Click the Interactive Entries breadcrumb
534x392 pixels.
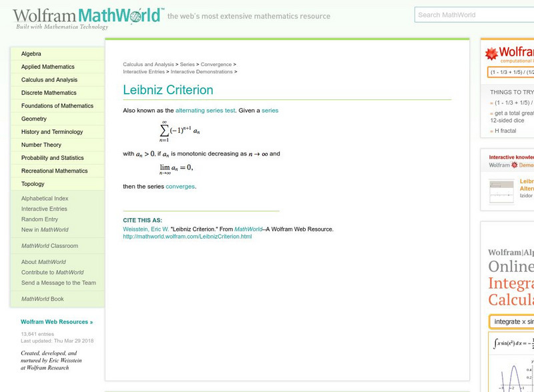tap(144, 72)
